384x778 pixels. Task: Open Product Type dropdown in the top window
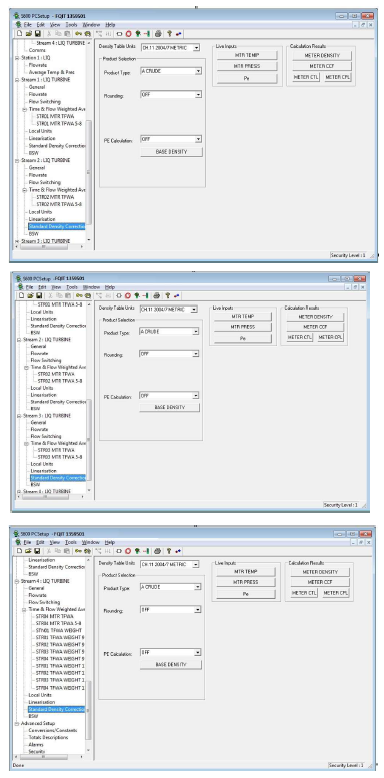pos(198,71)
